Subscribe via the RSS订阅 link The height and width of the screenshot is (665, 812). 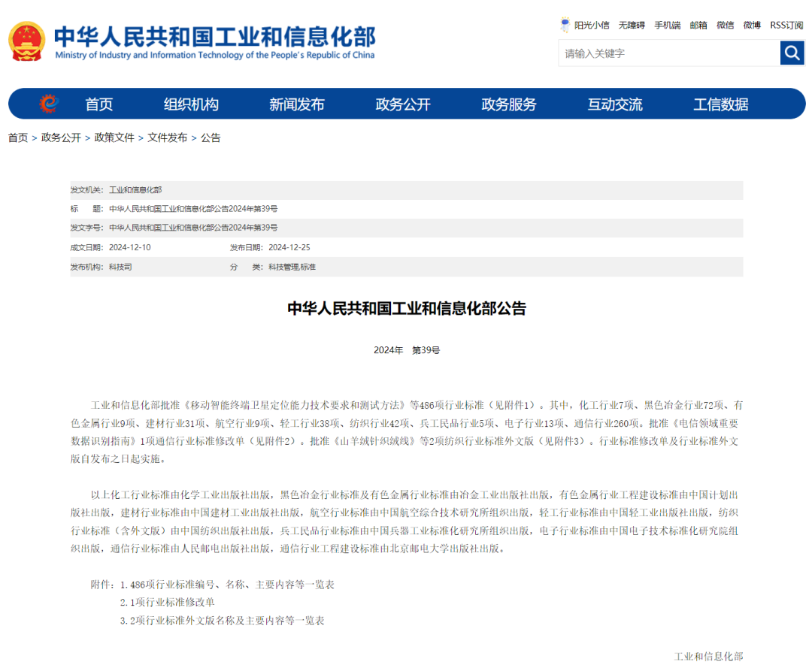(786, 25)
